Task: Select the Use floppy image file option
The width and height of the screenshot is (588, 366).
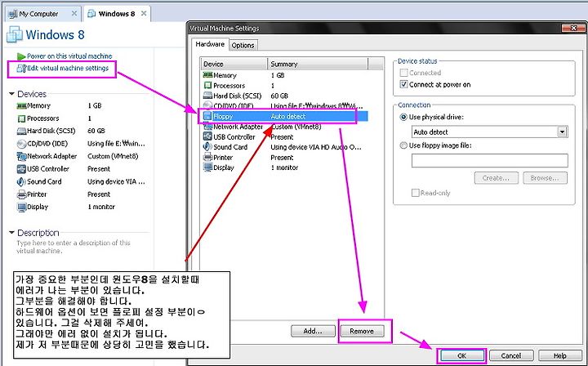Action: point(403,145)
